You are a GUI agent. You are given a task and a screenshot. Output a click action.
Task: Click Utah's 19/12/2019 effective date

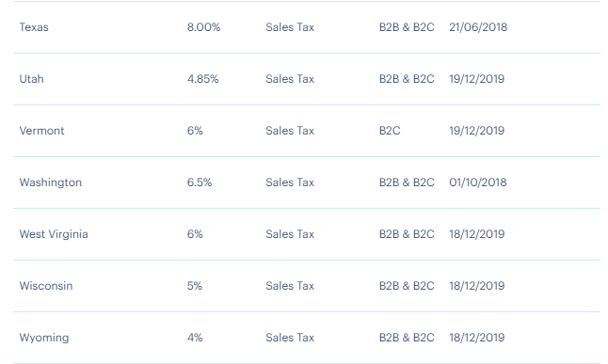click(476, 79)
